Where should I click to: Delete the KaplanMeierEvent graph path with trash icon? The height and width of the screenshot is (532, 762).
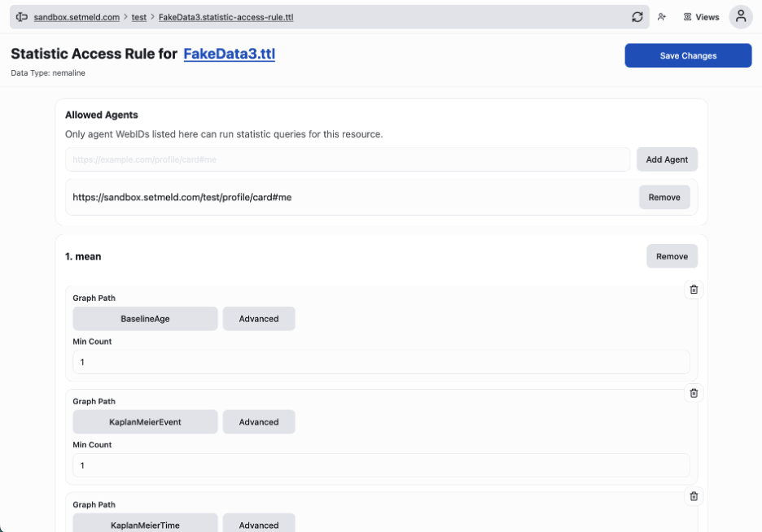point(694,393)
